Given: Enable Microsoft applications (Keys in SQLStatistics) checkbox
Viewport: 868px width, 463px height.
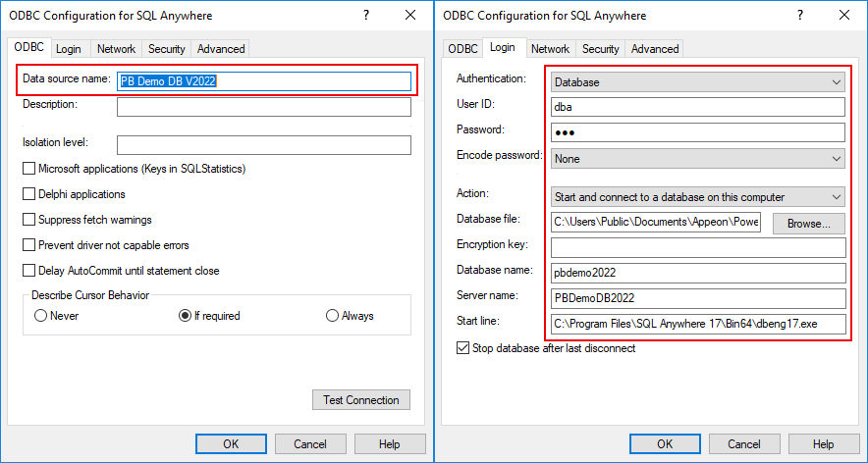Looking at the screenshot, I should (29, 169).
